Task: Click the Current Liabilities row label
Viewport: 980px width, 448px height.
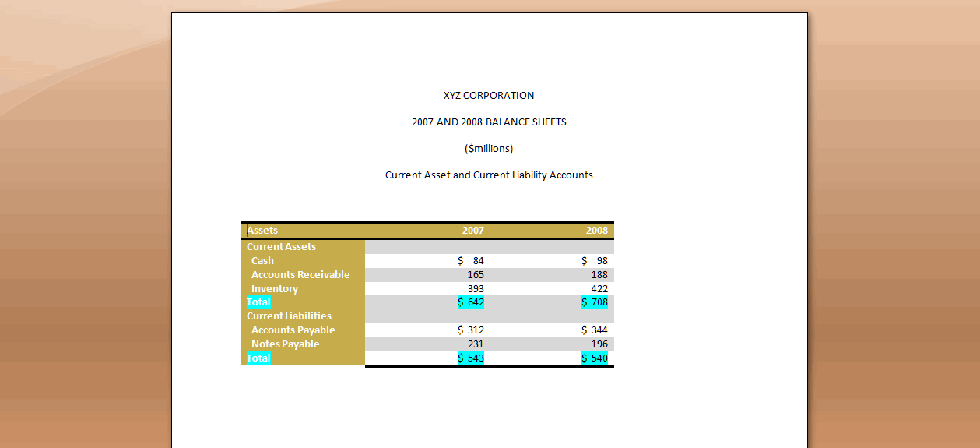Action: click(x=289, y=316)
